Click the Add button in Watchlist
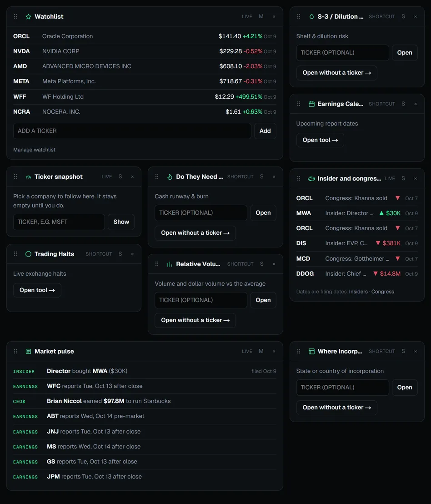The width and height of the screenshot is (431, 504). pyautogui.click(x=265, y=131)
